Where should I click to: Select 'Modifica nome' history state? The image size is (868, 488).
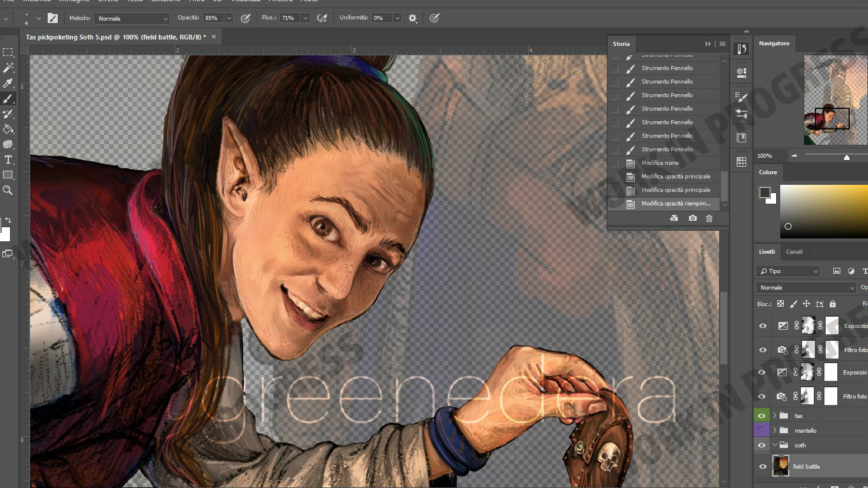(x=660, y=163)
